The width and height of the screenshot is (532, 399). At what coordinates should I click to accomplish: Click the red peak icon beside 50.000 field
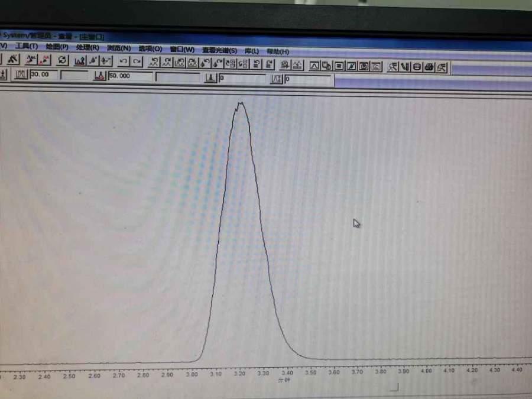(100, 76)
